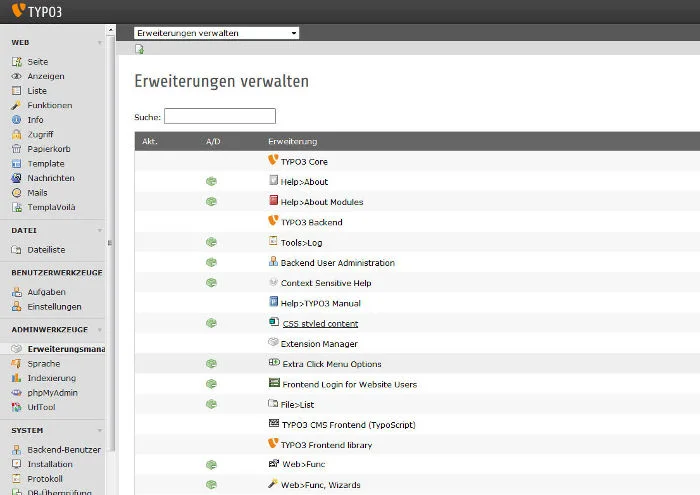The image size is (700, 495).
Task: Open the Seite menu entry
Action: click(38, 62)
